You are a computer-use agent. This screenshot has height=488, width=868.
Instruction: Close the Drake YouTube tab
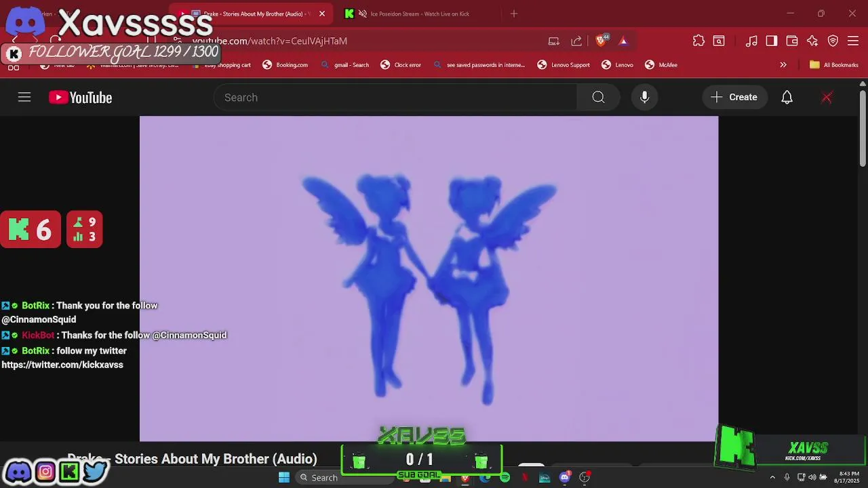click(322, 14)
